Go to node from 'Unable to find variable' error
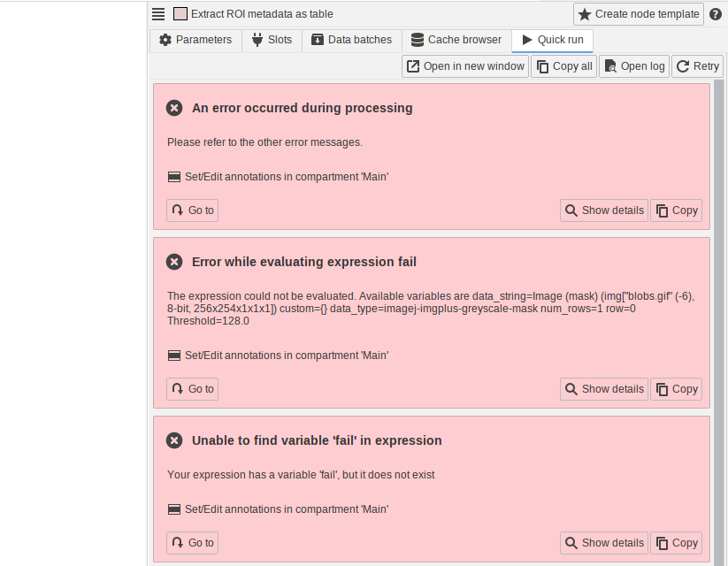Viewport: 728px width, 566px height. [x=192, y=543]
